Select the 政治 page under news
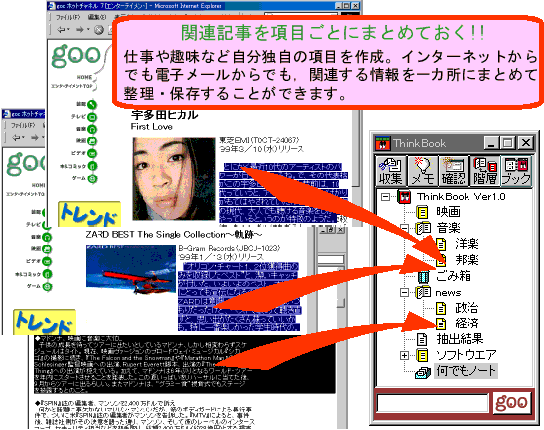 tap(457, 307)
